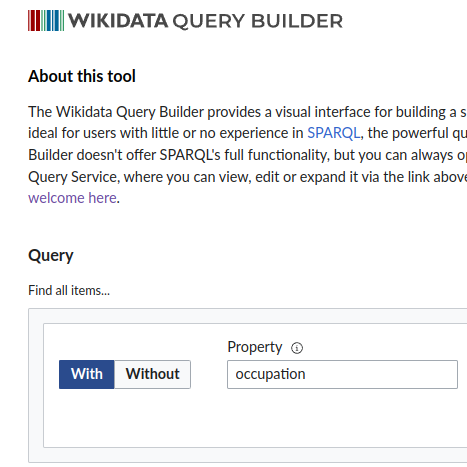Open the Property info icon tooltip
Image resolution: width=467 pixels, height=467 pixels.
point(297,348)
